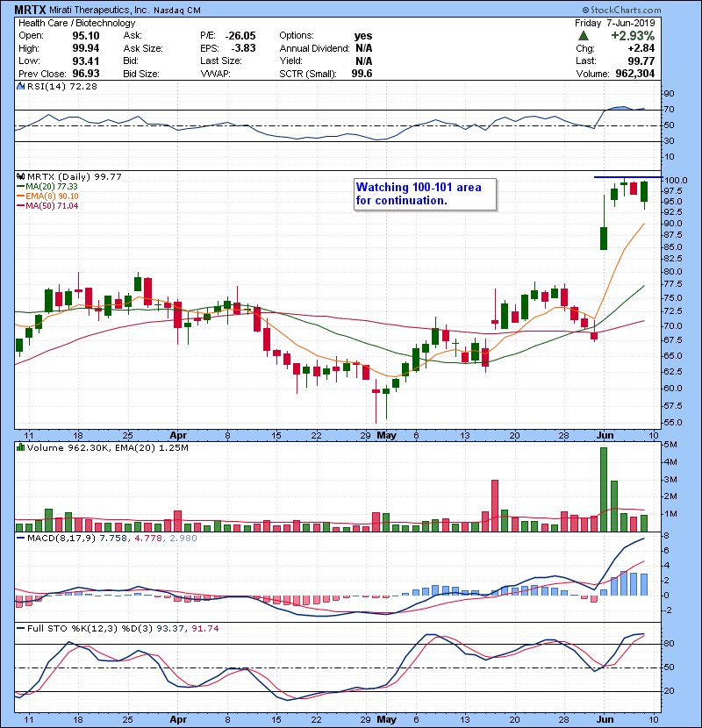Image resolution: width=702 pixels, height=728 pixels.
Task: Click the green up-triangle change indicator
Action: click(584, 36)
